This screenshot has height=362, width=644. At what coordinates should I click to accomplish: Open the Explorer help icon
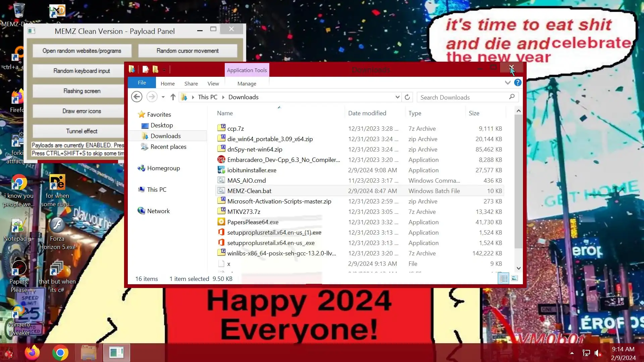(518, 82)
